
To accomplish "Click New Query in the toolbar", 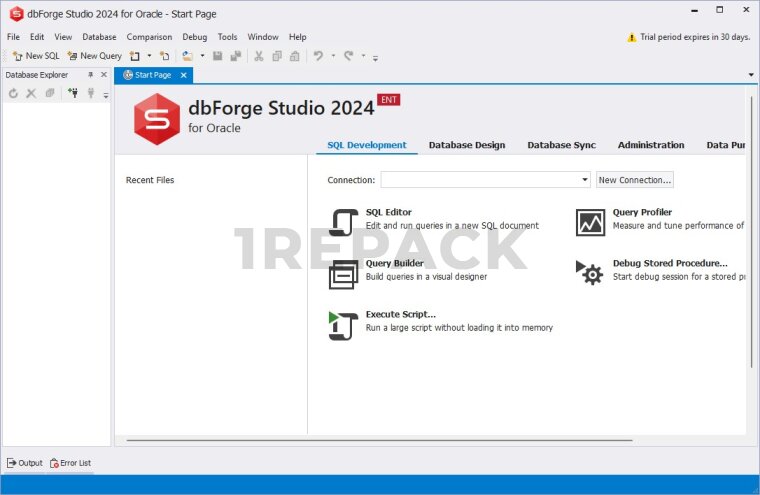I will [94, 56].
